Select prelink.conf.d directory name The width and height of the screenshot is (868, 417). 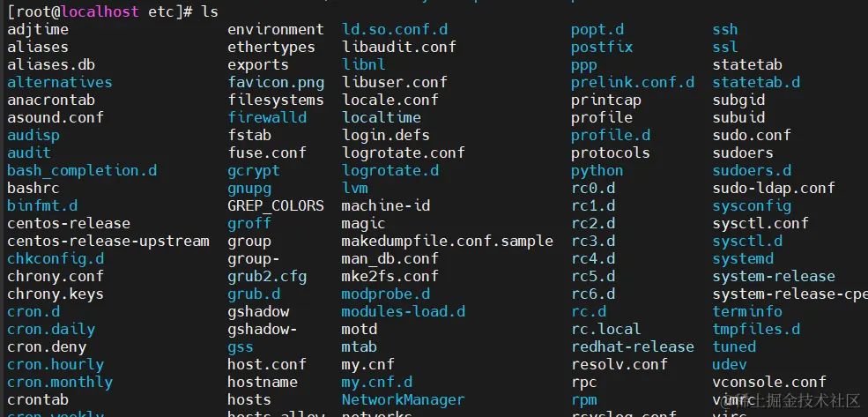(x=632, y=82)
